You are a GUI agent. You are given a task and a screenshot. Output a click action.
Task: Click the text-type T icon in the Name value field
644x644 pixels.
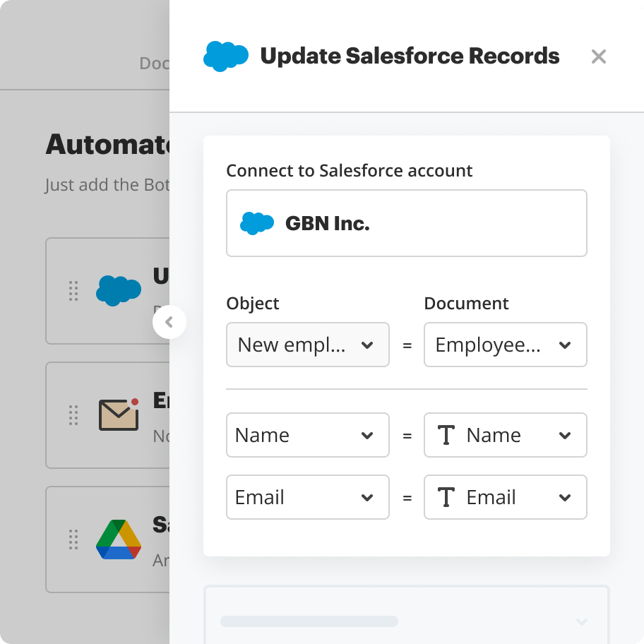click(446, 435)
